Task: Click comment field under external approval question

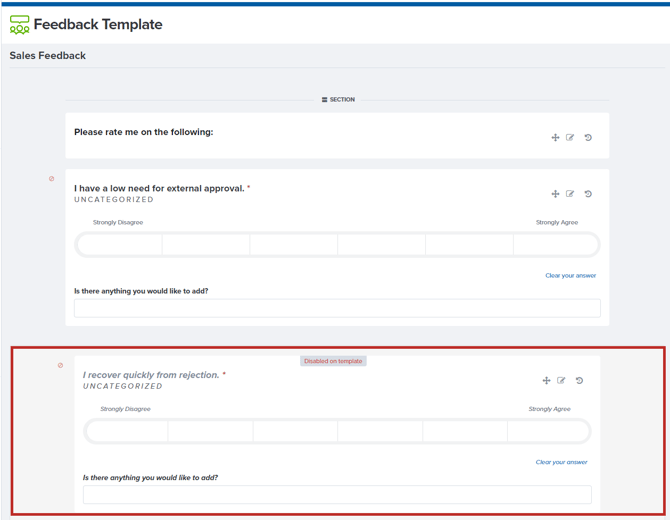Action: (337, 308)
